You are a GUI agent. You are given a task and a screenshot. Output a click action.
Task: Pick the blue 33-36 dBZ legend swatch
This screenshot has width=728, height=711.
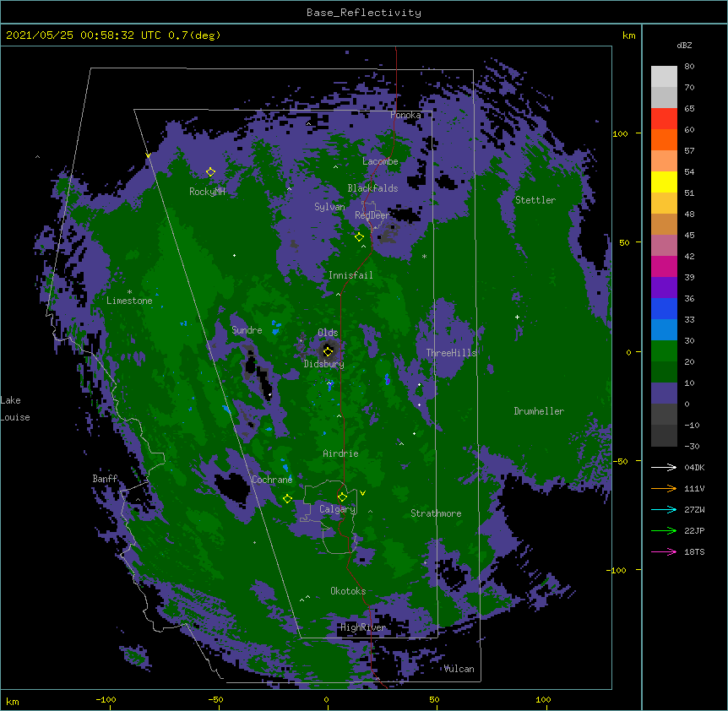pyautogui.click(x=664, y=308)
